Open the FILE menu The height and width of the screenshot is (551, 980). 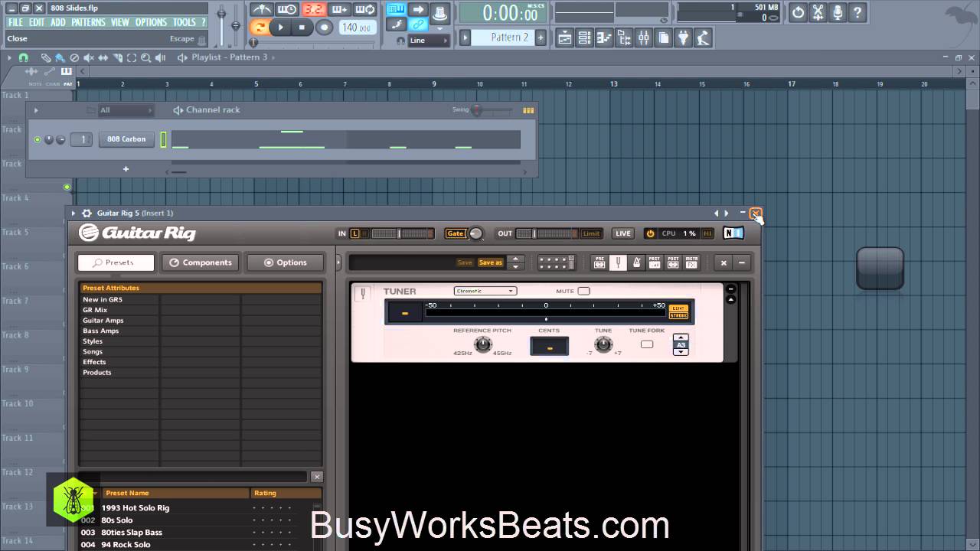click(15, 22)
